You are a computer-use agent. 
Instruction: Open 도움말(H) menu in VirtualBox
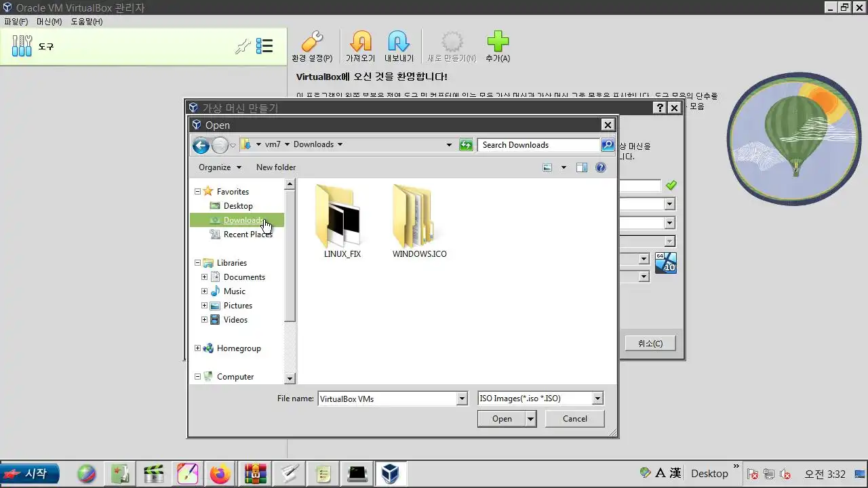[x=87, y=22]
